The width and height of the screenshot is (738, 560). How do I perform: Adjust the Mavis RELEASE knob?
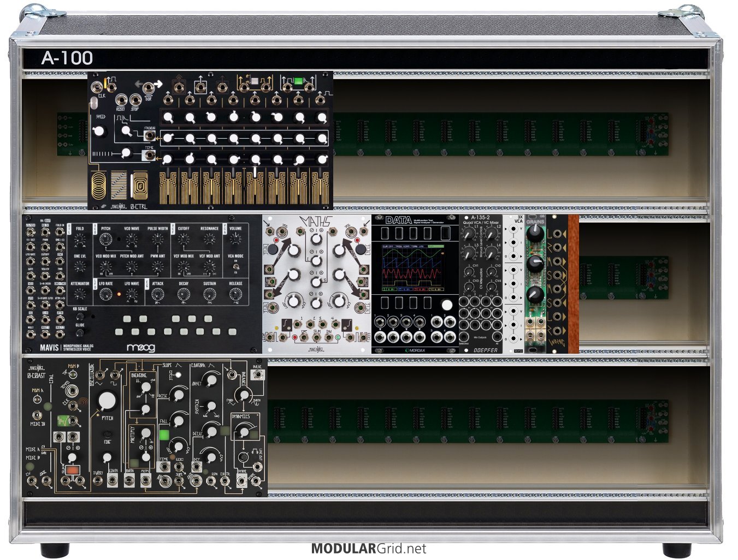[x=235, y=295]
